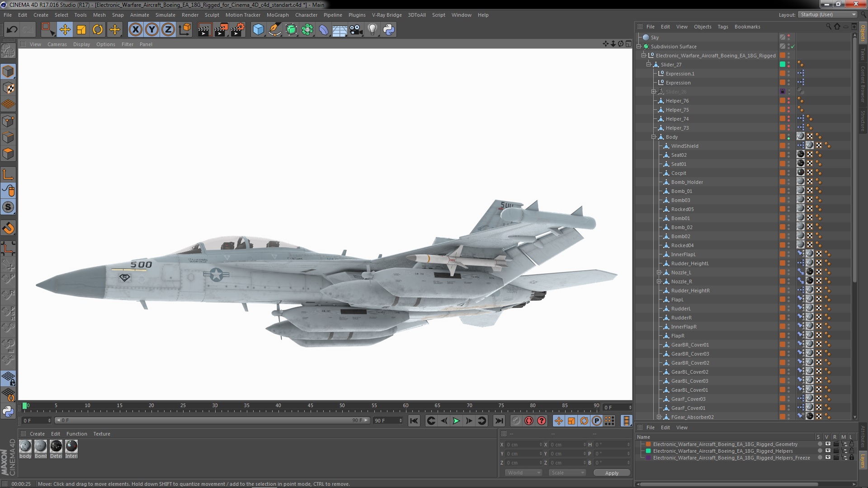This screenshot has height=488, width=868.
Task: Toggle Subdivision Surface enable checkmark
Action: click(793, 47)
